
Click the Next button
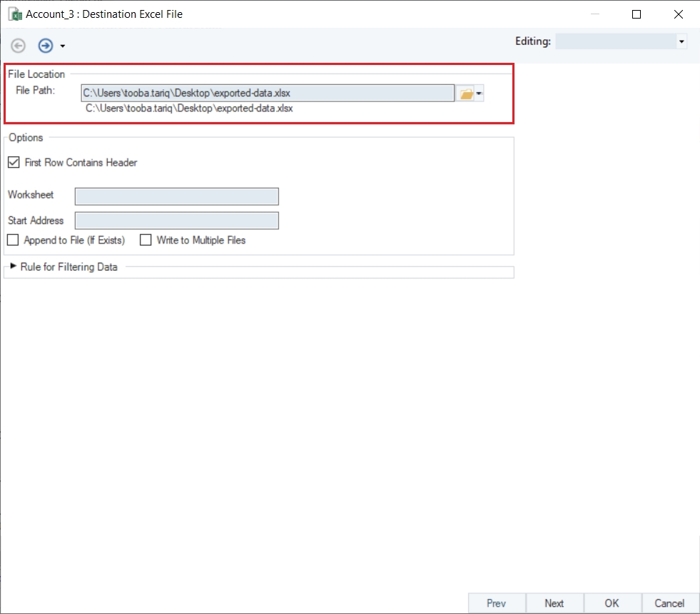554,603
